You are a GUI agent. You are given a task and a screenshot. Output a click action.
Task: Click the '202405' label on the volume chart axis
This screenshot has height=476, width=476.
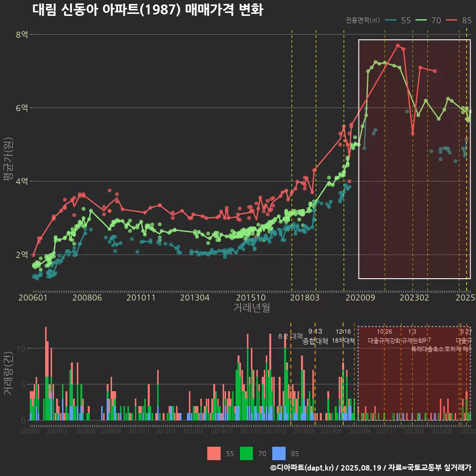[x=442, y=431]
